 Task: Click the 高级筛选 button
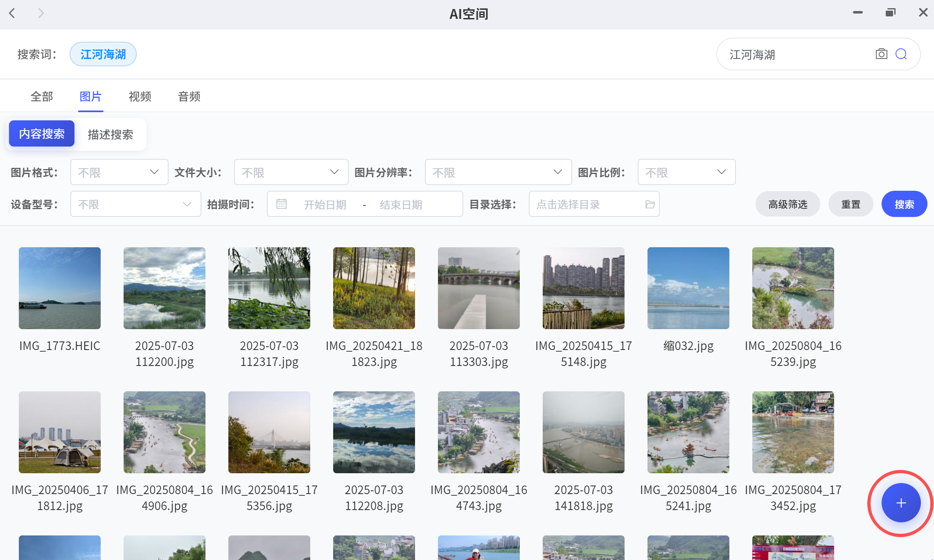coord(787,204)
